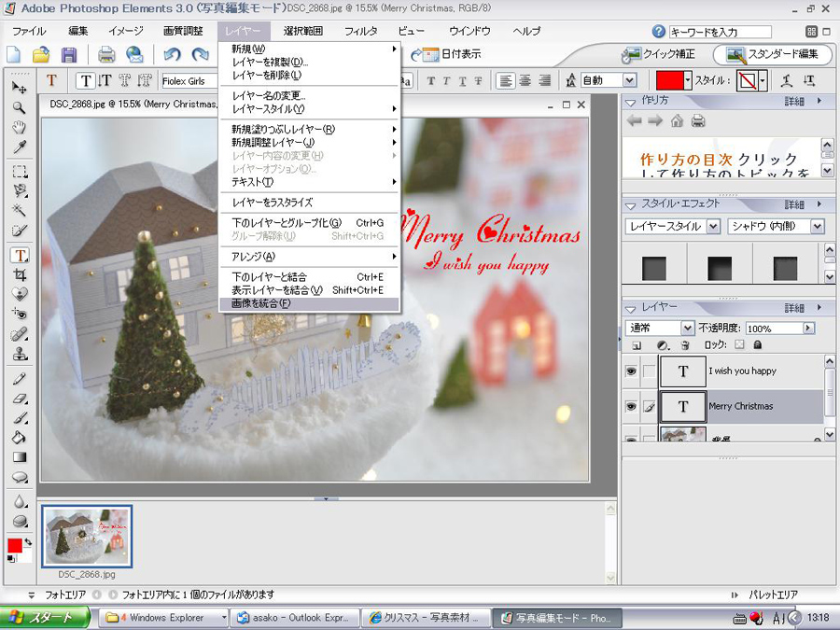Select the Hand tool
Screen dimensions: 840x630
tap(19, 127)
